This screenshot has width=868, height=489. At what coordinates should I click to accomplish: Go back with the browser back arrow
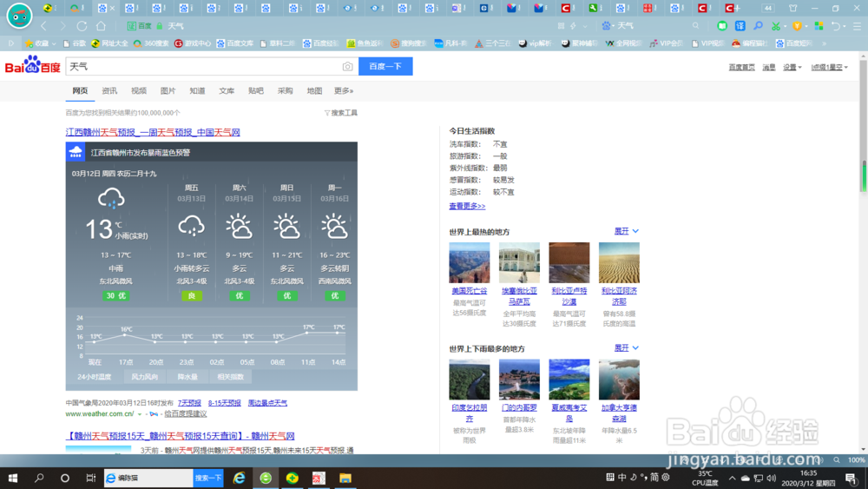click(x=43, y=26)
